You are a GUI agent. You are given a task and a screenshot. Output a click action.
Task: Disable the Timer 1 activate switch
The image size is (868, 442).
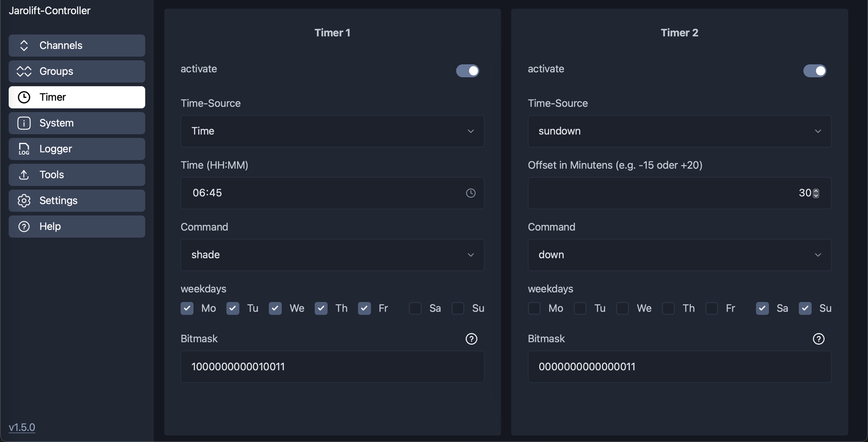467,71
